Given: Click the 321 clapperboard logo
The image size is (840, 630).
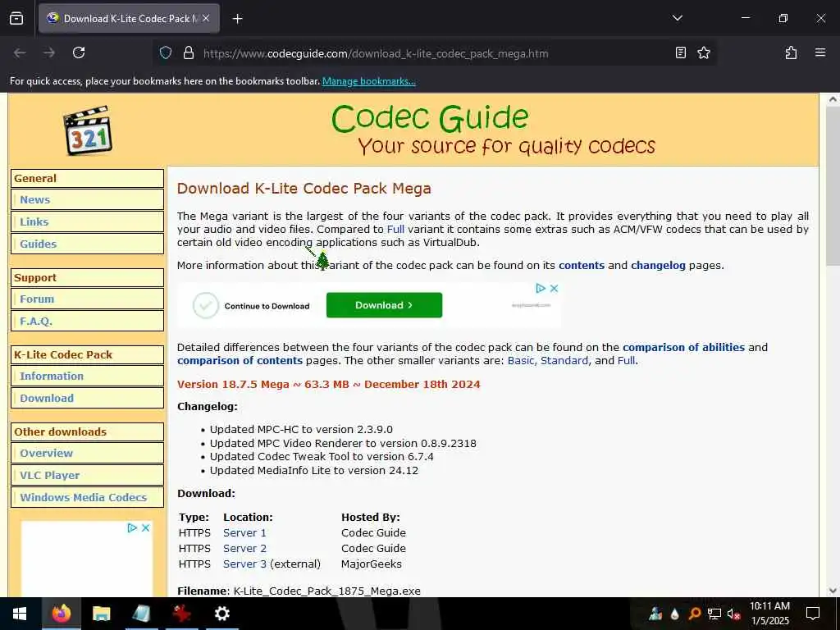Looking at the screenshot, I should [x=87, y=130].
